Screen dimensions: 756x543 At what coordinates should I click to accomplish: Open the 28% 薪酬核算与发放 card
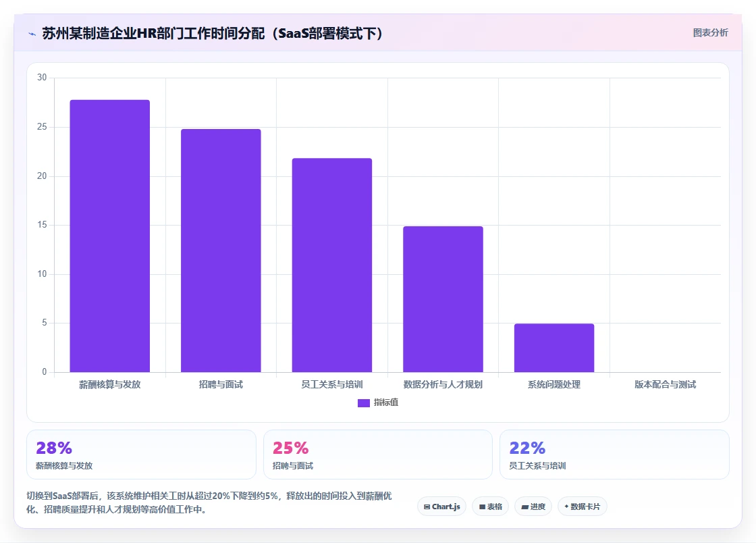[x=141, y=455]
